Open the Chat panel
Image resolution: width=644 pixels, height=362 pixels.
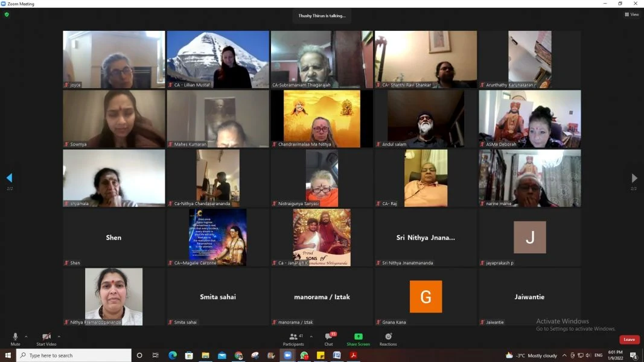pos(328,339)
